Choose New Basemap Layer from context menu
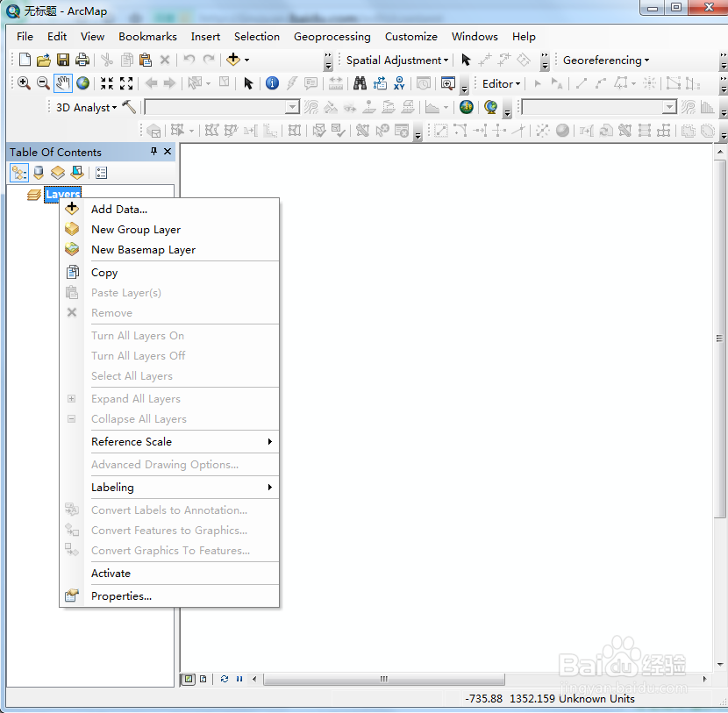728x713 pixels. pos(170,250)
